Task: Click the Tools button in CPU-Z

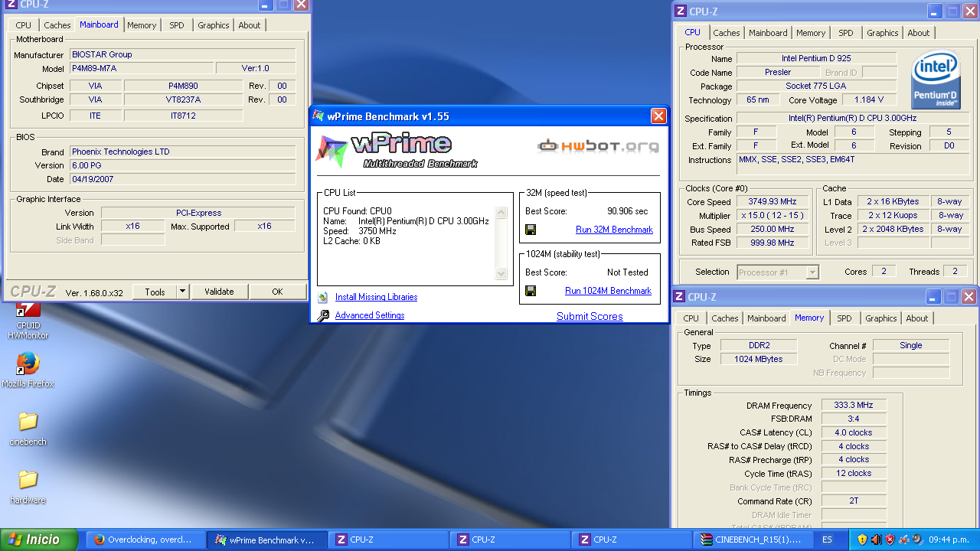Action: click(155, 292)
